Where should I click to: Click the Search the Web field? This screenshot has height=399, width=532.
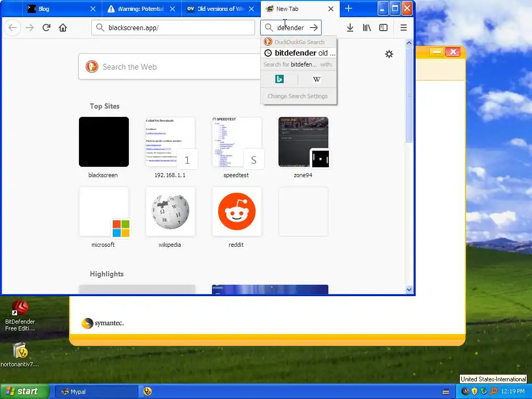tap(170, 67)
